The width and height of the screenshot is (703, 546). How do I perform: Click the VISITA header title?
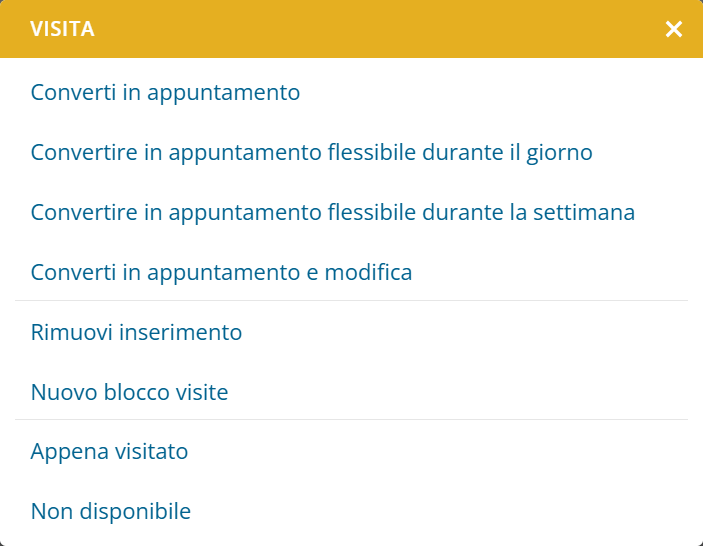[62, 29]
